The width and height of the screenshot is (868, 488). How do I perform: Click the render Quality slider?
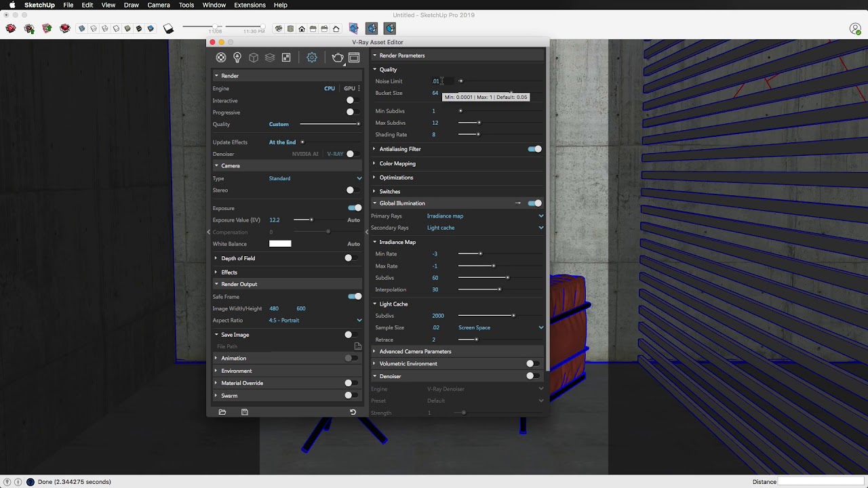pos(330,124)
